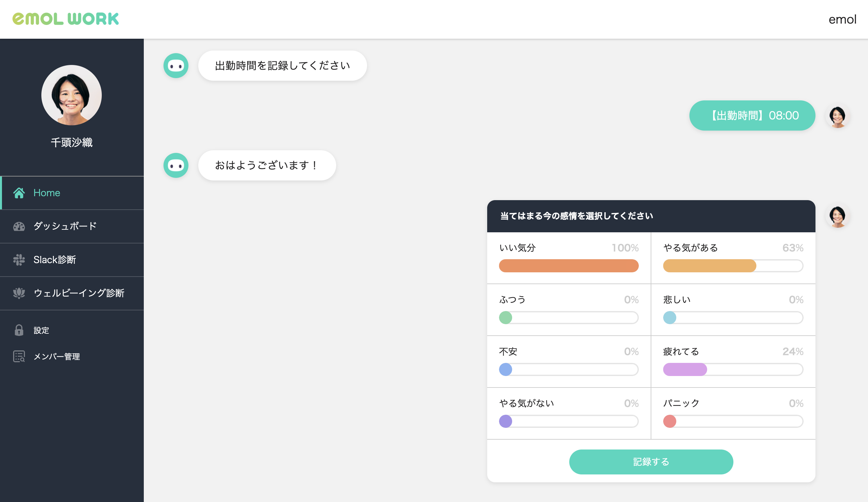Click the large profile photo of 千頭沙織
The image size is (868, 502).
tap(72, 95)
